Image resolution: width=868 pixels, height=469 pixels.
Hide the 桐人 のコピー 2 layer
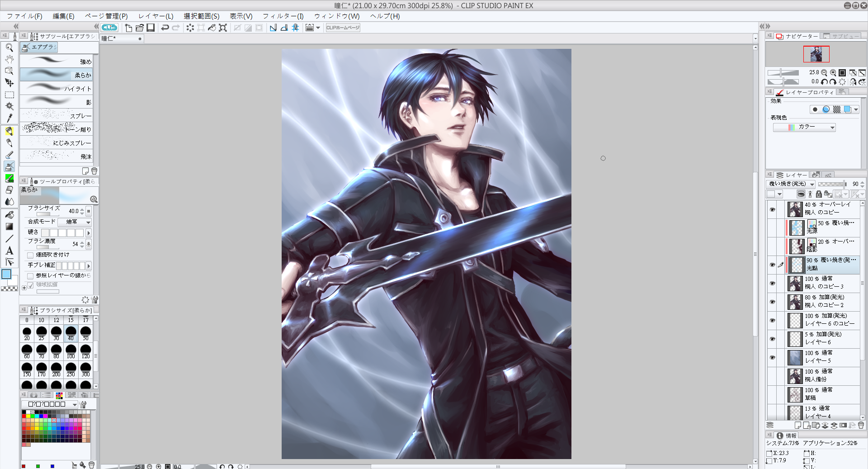point(772,302)
